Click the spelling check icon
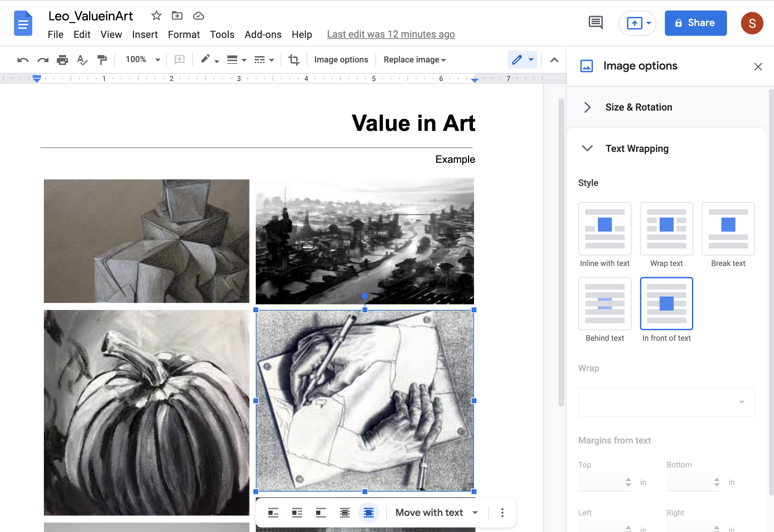This screenshot has height=532, width=774. click(82, 60)
